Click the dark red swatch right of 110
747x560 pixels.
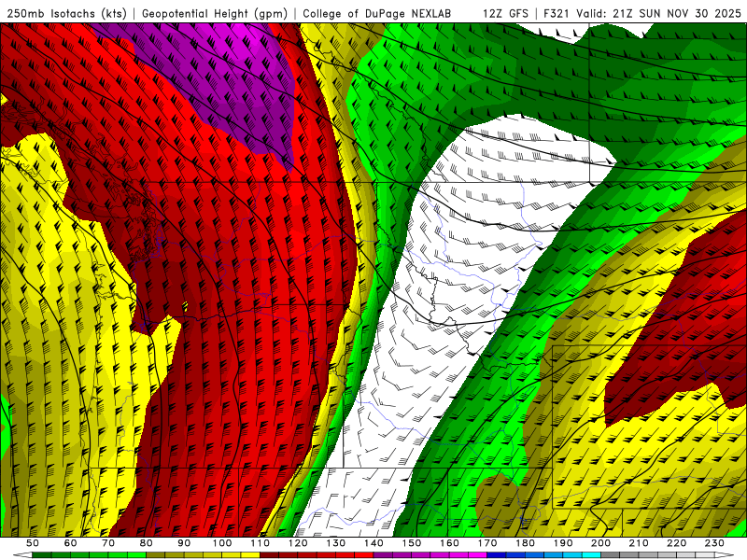click(x=270, y=555)
